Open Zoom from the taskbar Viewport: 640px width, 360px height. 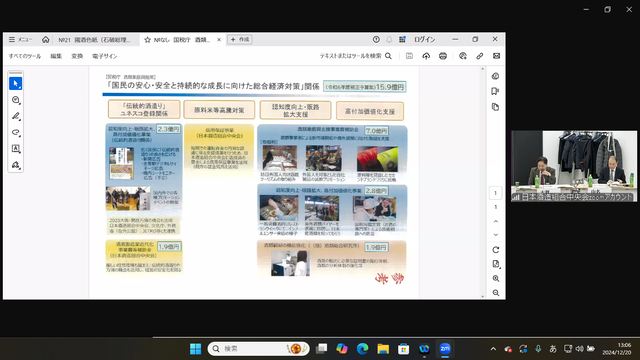(445, 349)
